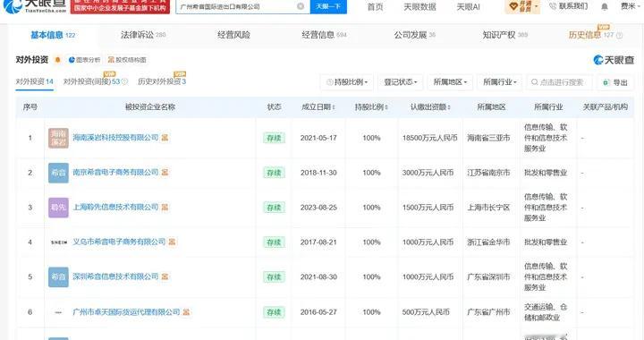
Task: Focus the 点击进行搜索 table search field
Action: coord(559,82)
